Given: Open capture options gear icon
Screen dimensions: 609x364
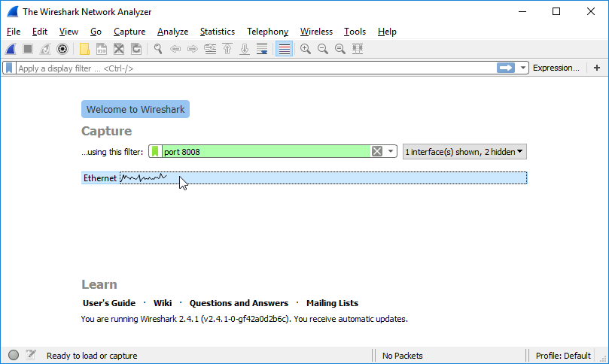Looking at the screenshot, I should click(62, 49).
